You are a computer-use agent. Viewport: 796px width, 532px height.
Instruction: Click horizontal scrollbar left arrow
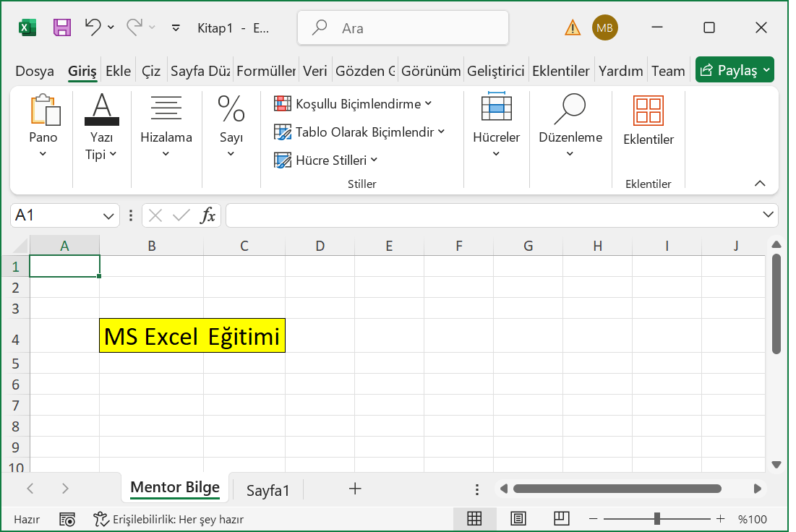click(504, 489)
